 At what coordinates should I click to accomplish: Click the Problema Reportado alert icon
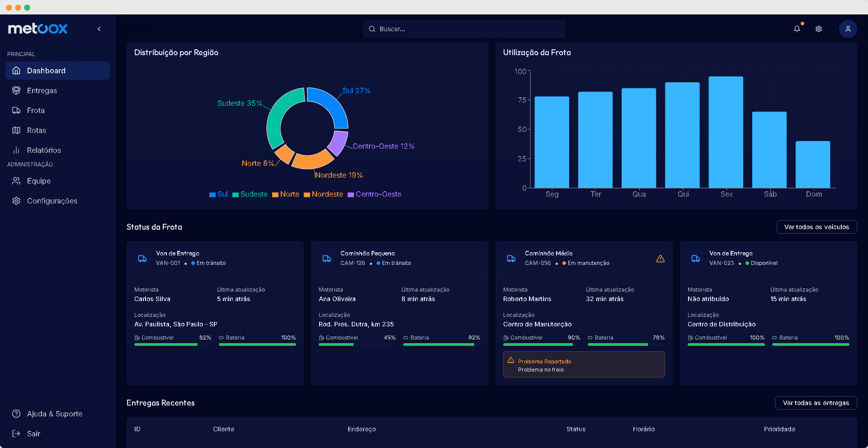[511, 360]
